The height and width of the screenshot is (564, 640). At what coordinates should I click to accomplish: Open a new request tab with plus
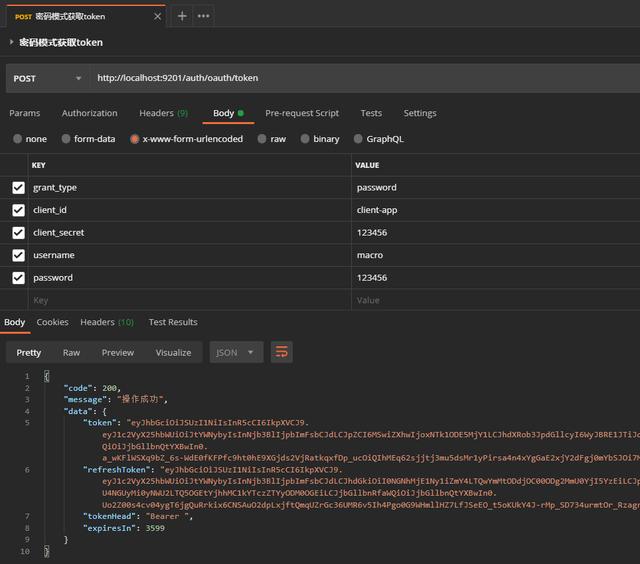click(182, 16)
